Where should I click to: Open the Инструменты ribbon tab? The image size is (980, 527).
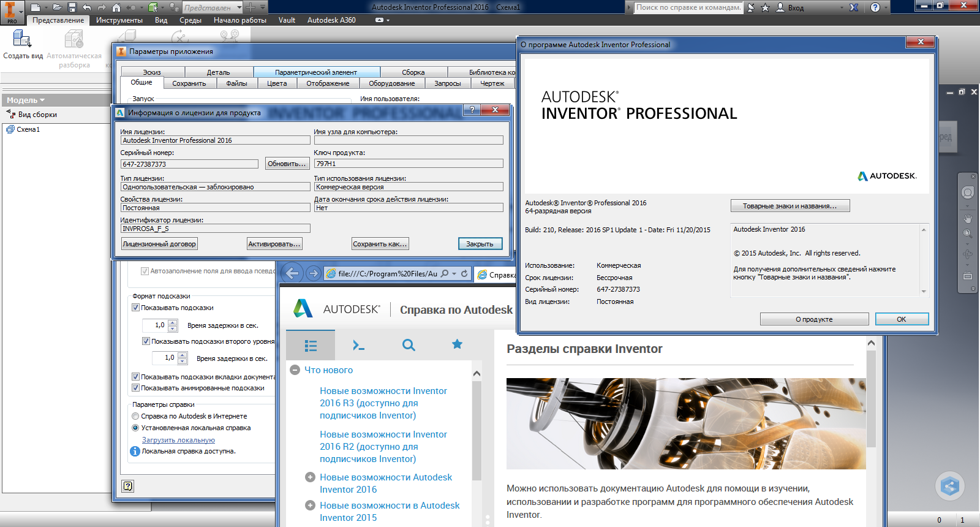point(119,20)
